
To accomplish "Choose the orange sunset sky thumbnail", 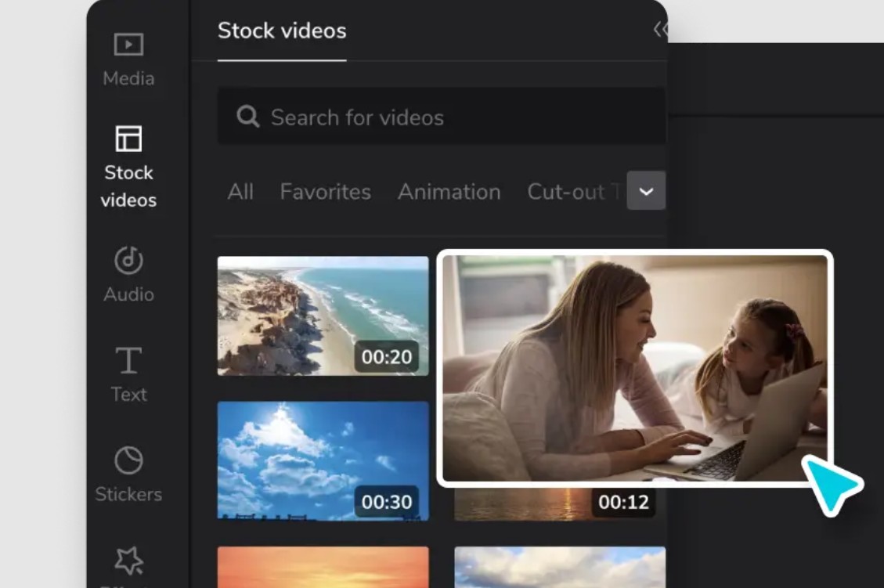I will (323, 567).
